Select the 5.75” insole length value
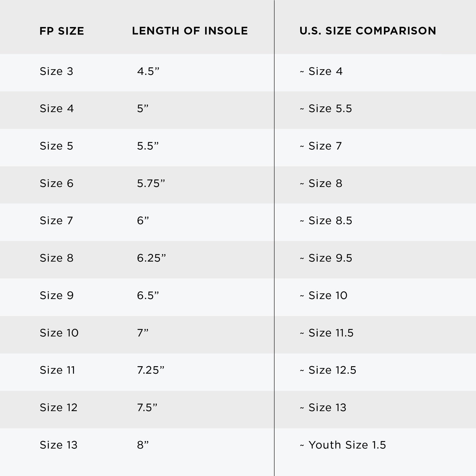This screenshot has width=476, height=476. coord(151,183)
